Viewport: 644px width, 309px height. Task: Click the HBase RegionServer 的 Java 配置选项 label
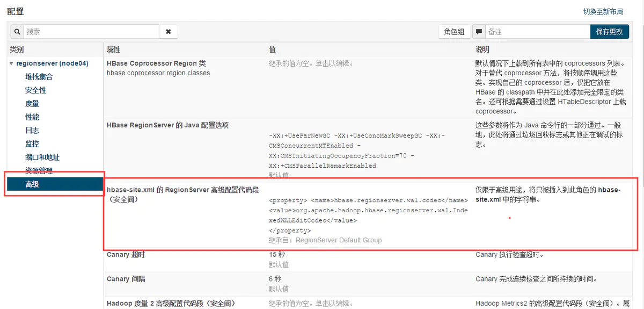coord(168,125)
